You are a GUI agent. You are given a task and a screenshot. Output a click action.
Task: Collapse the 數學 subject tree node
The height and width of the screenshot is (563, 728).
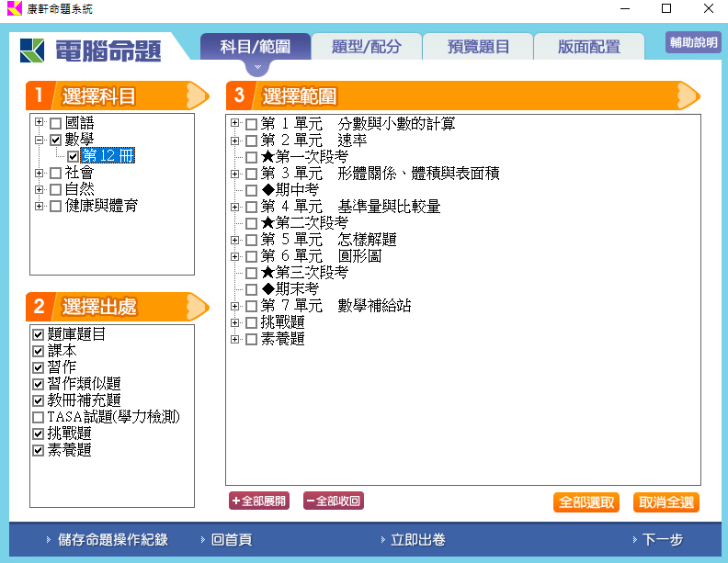39,140
